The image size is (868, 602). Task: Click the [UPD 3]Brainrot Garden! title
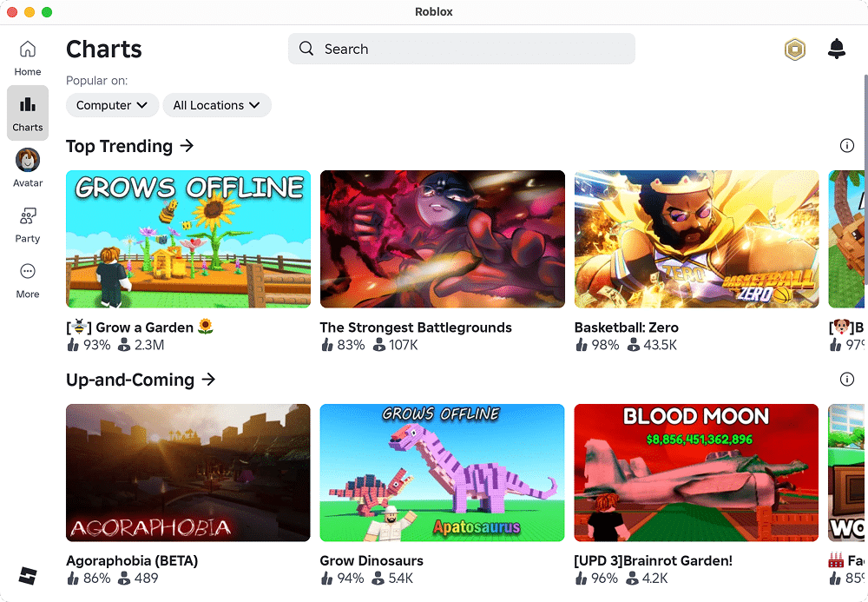click(654, 560)
